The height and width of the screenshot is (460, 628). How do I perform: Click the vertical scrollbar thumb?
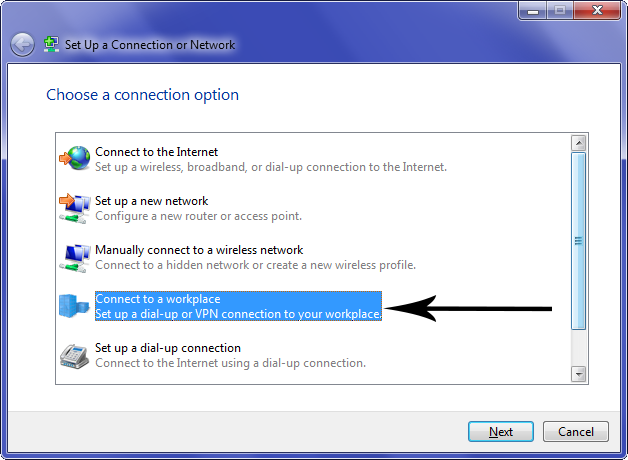pos(578,241)
